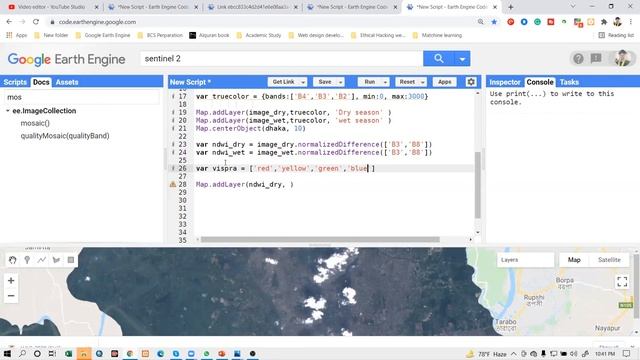Run the script
This screenshot has width=640, height=360.
(370, 82)
